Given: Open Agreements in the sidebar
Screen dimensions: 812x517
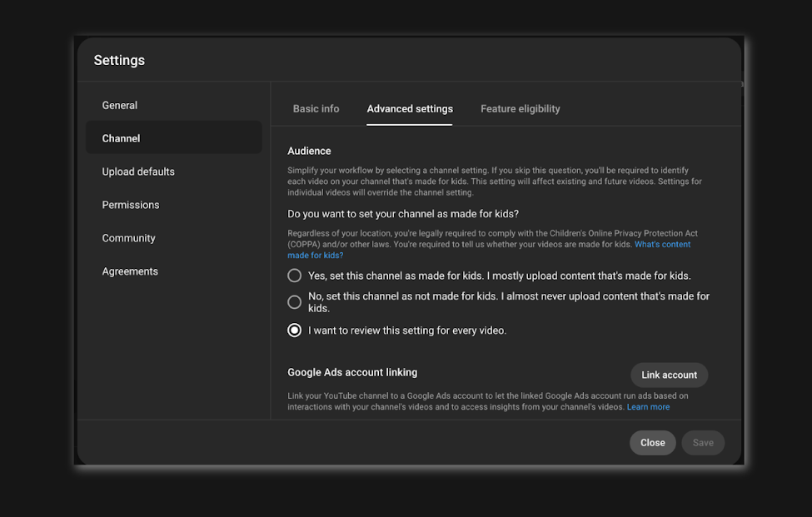Looking at the screenshot, I should coord(130,272).
